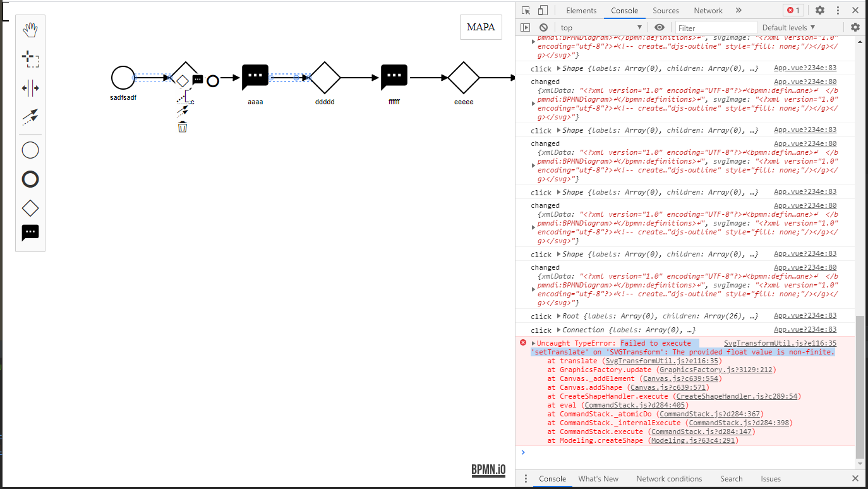
Task: Open the DevTools settings gear
Action: (x=819, y=10)
